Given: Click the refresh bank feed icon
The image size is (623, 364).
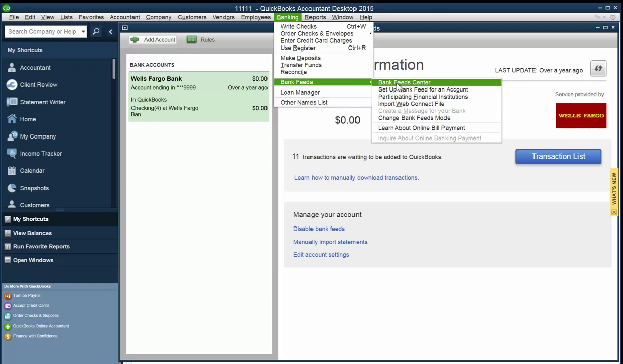Looking at the screenshot, I should click(598, 69).
